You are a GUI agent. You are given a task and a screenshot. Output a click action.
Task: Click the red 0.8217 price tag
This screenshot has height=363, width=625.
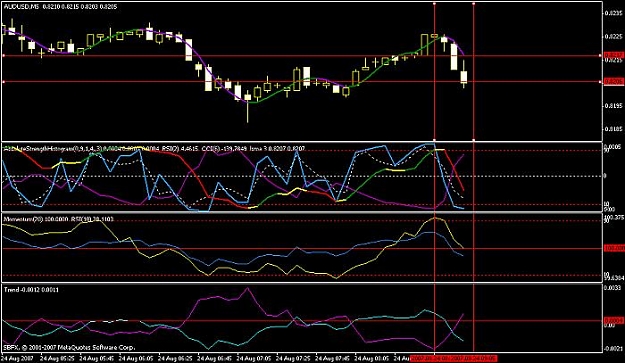pyautogui.click(x=613, y=55)
